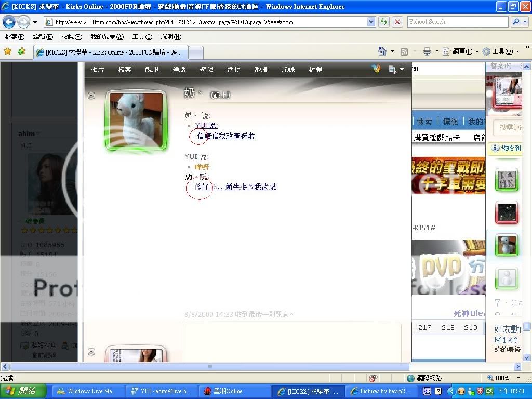Viewport: 532px width, 399px height.
Task: Click the alpaca display picture in chat
Action: pos(136,120)
